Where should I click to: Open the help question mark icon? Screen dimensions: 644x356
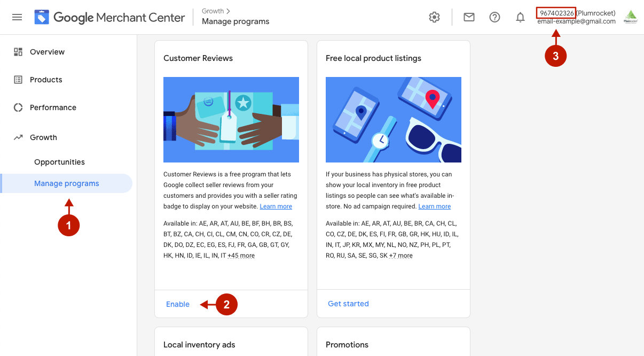(x=494, y=17)
